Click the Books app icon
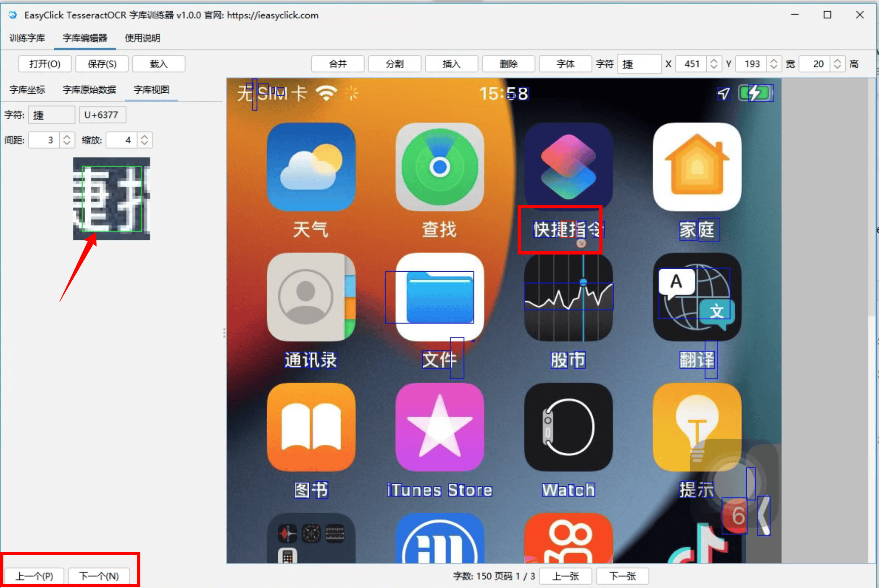The height and width of the screenshot is (588, 879). (311, 427)
